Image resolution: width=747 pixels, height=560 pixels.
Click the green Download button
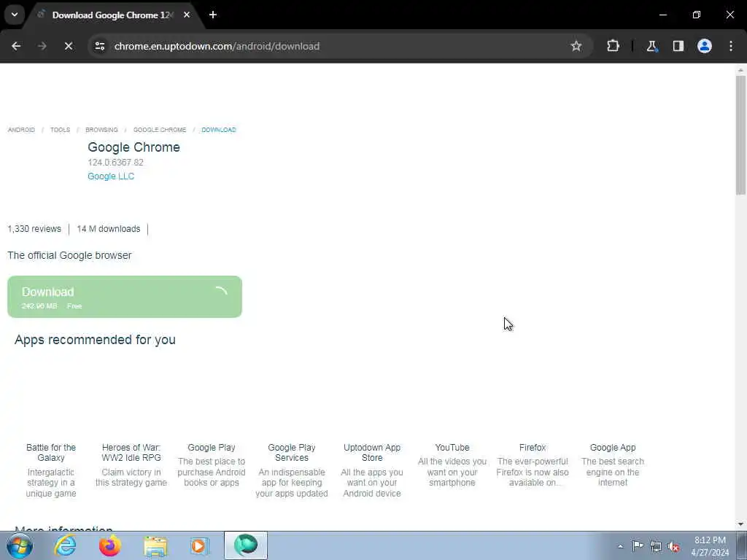[x=125, y=297]
